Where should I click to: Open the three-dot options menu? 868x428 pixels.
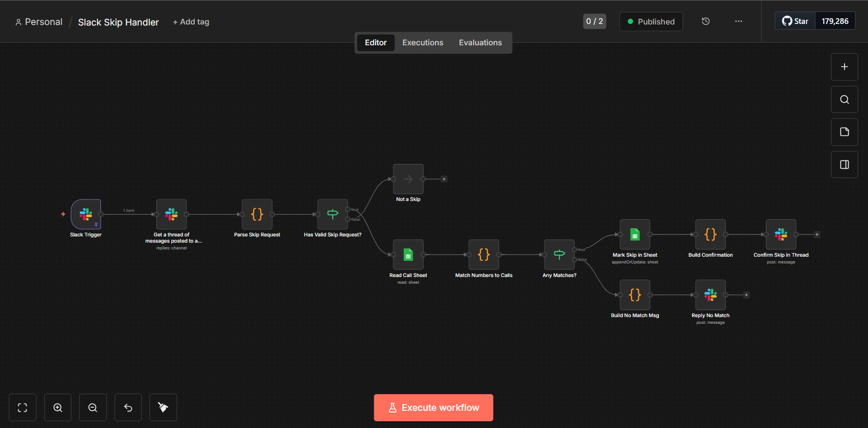(738, 21)
